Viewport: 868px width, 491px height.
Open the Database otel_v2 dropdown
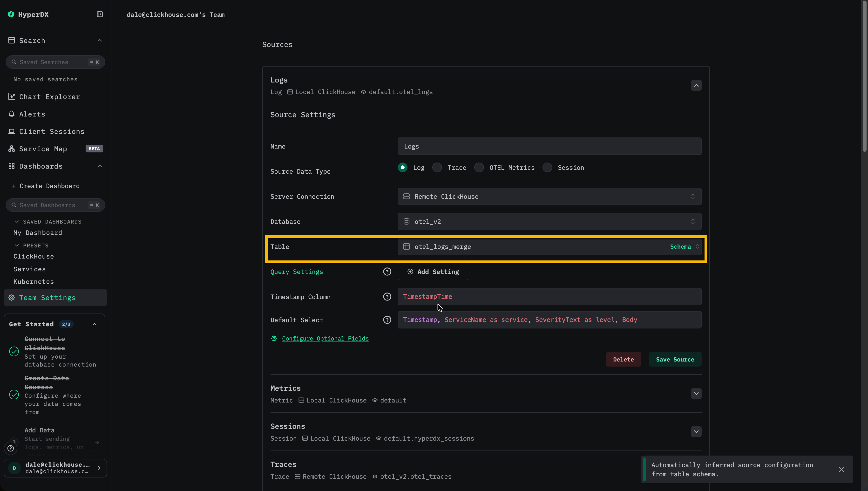(x=549, y=222)
